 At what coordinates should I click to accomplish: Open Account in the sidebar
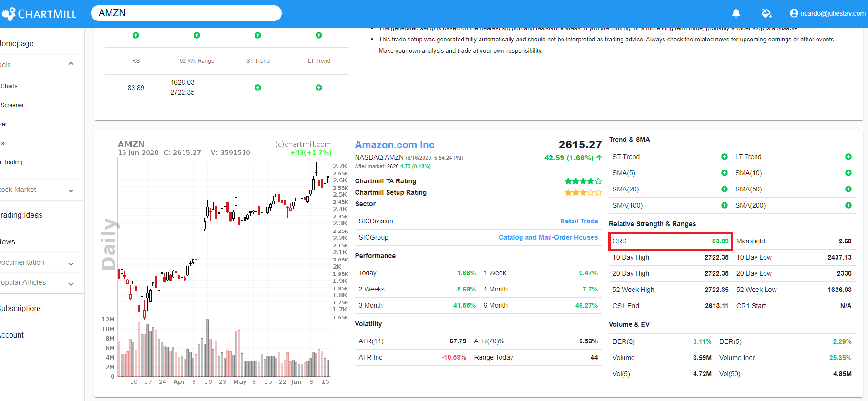(12, 335)
